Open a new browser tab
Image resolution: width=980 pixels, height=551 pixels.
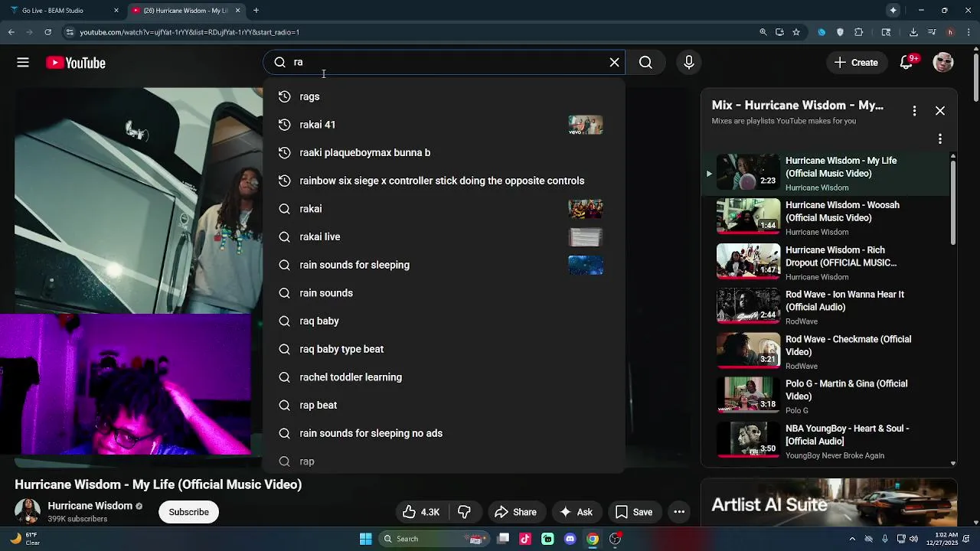(x=256, y=11)
